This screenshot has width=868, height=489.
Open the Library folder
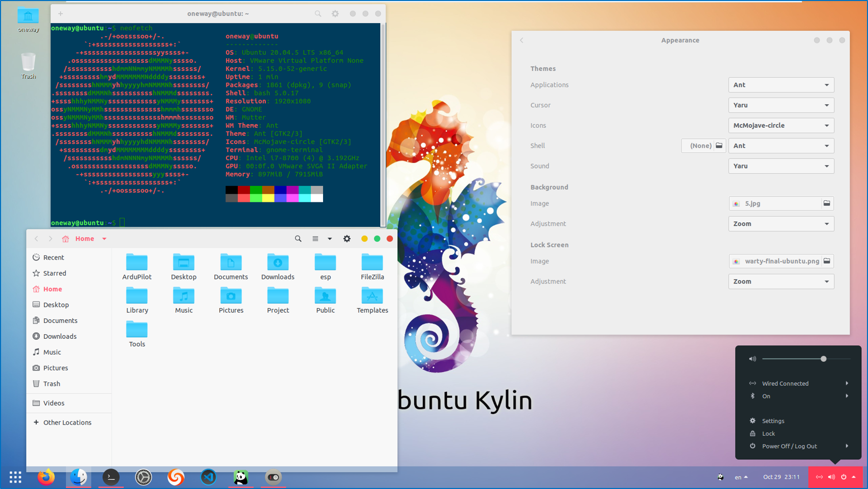136,300
